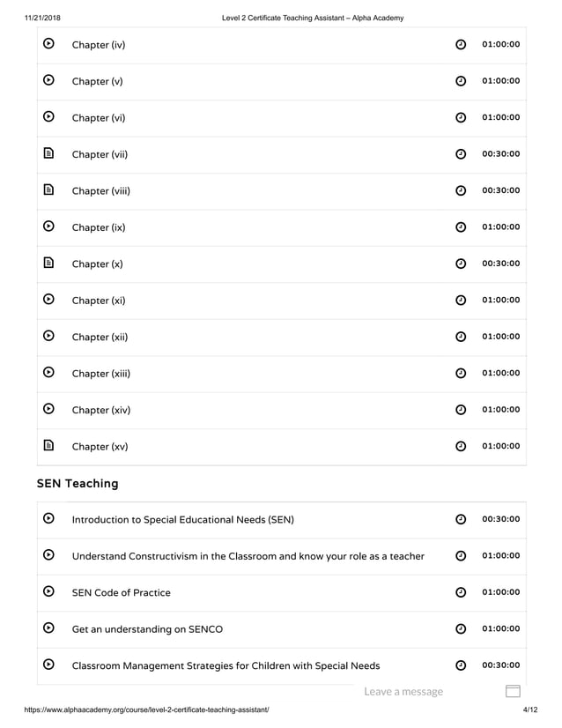Open Classroom Management Strategies for Children lesson
Image resolution: width=562 pixels, height=728 pixels.
click(226, 665)
